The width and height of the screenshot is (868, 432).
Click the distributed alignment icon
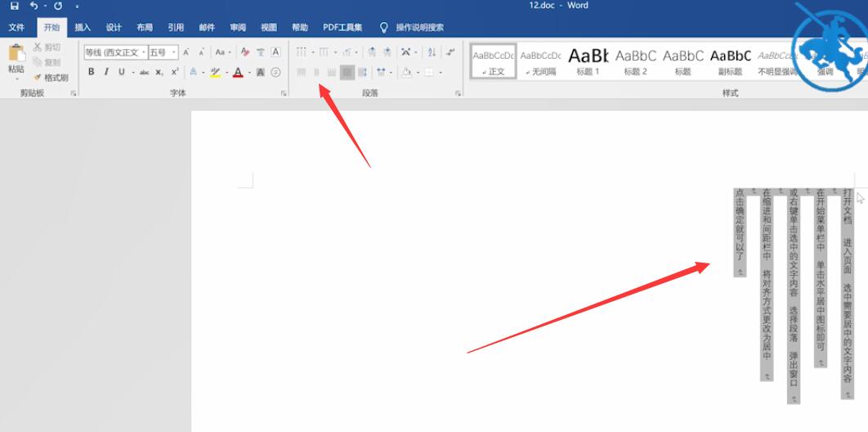point(362,72)
